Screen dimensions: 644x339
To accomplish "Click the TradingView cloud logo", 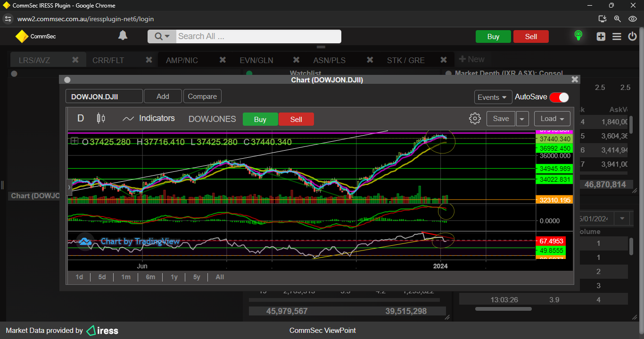I will tap(85, 242).
